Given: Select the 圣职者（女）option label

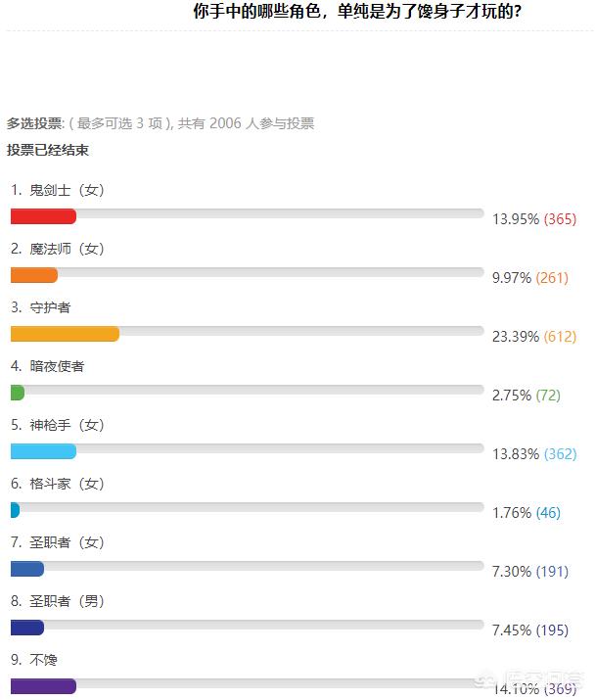Looking at the screenshot, I should 67,542.
